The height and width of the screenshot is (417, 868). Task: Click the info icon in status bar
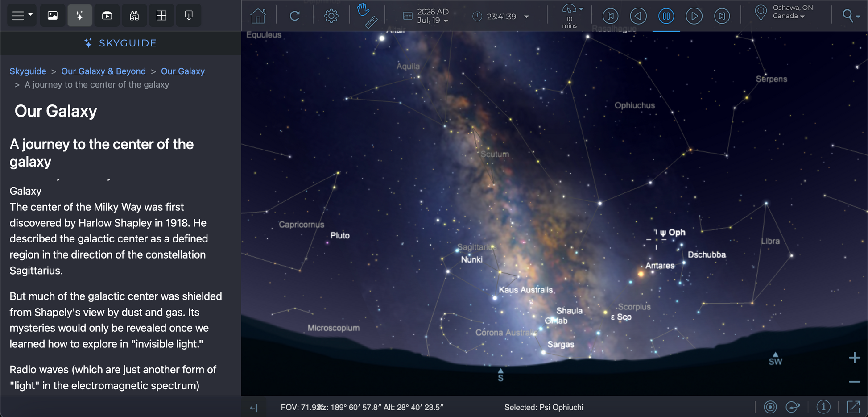tap(823, 407)
